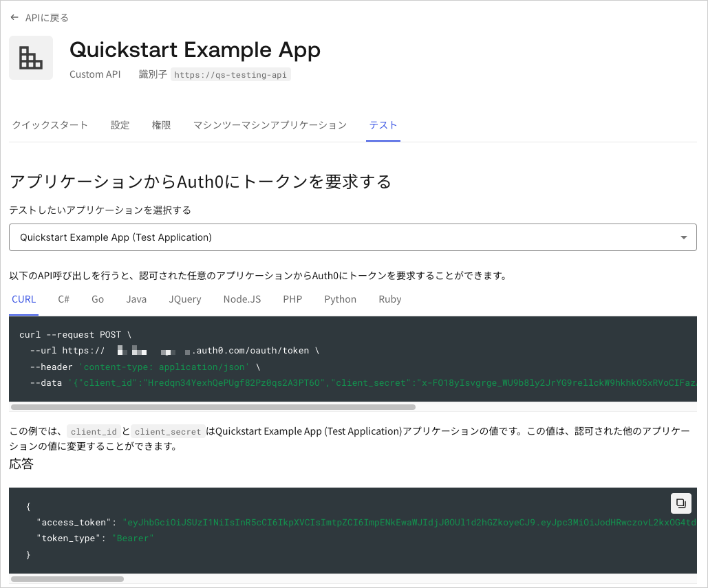The width and height of the screenshot is (708, 588).
Task: Switch to the Go code sample
Action: click(98, 299)
